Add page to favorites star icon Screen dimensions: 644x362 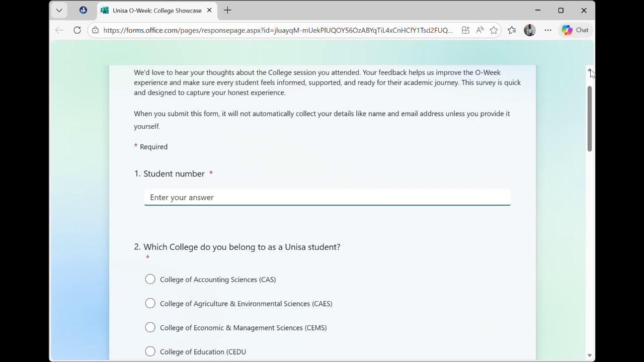tap(494, 30)
